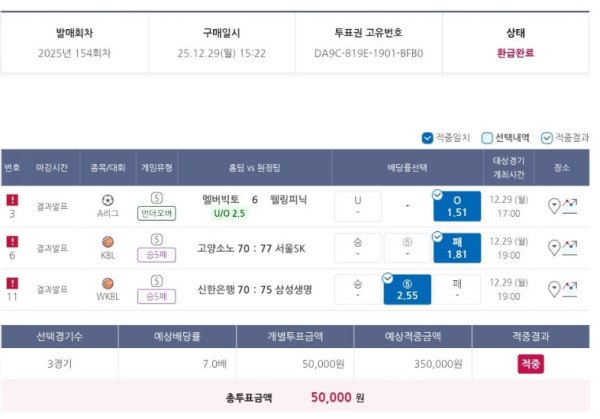Screen dimensions: 600x419
Task: Toggle the 적중결과 checkbox
Action: coord(546,138)
